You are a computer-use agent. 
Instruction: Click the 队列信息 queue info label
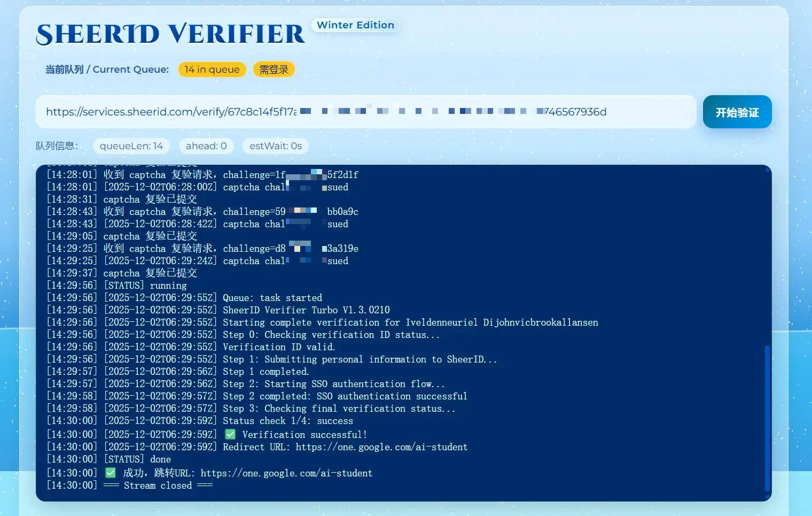tap(57, 146)
